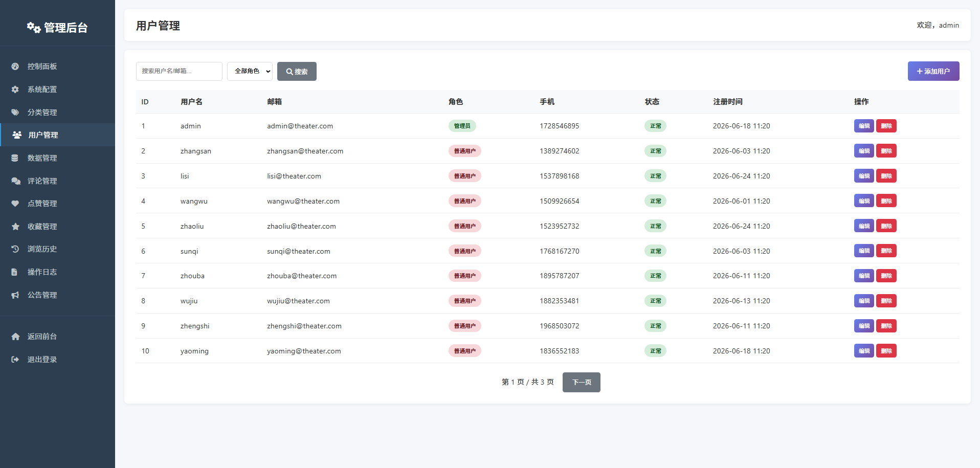Image resolution: width=980 pixels, height=468 pixels.
Task: Go to the next page 下一页
Action: [582, 383]
